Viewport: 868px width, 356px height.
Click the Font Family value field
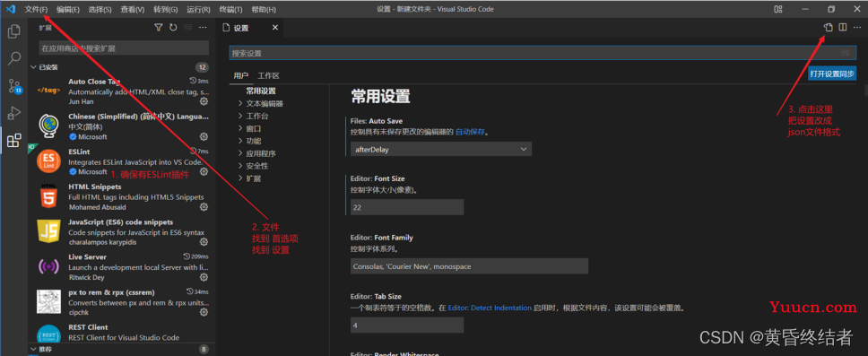469,266
